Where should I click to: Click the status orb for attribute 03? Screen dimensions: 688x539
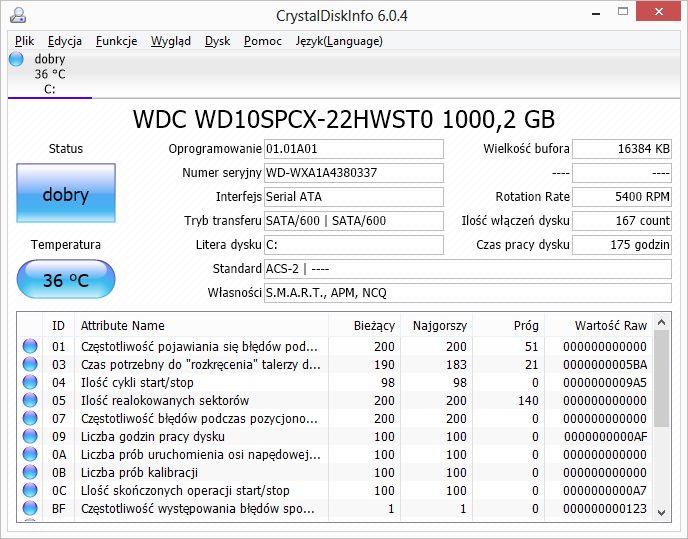[30, 364]
